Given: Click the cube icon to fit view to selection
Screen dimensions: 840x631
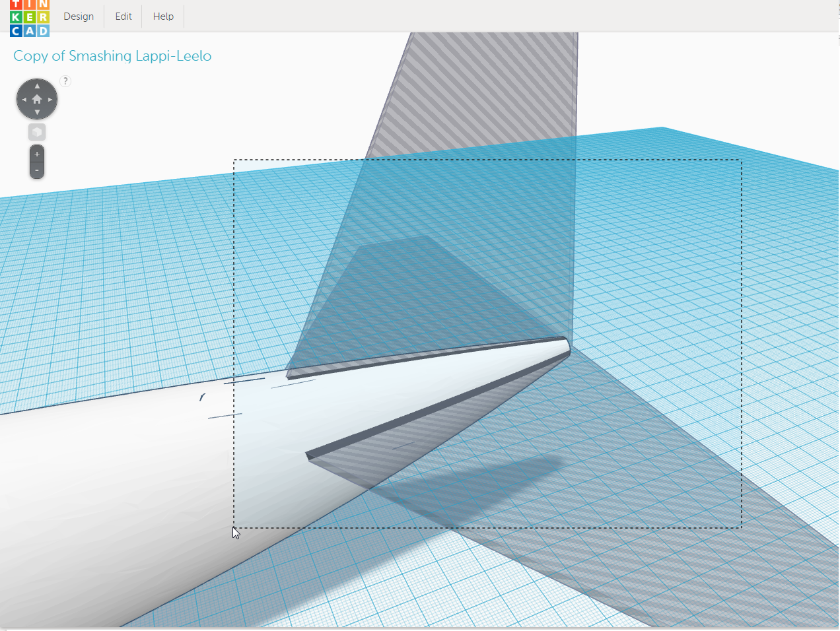Looking at the screenshot, I should tap(37, 131).
